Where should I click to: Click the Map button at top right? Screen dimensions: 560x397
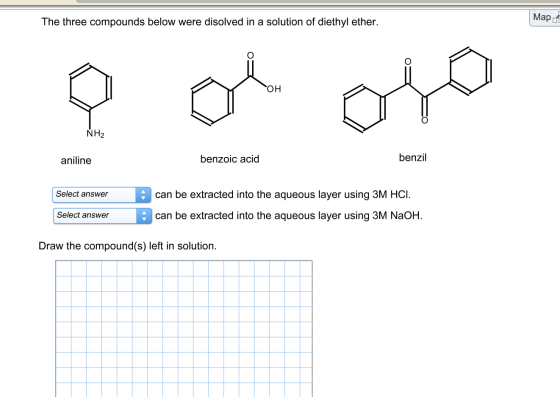click(x=544, y=17)
